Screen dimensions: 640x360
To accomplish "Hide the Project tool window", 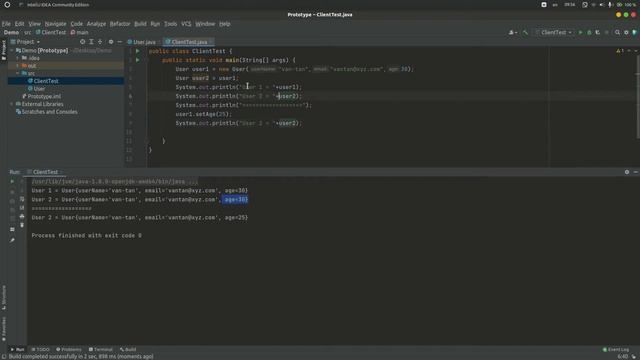I will coord(120,42).
